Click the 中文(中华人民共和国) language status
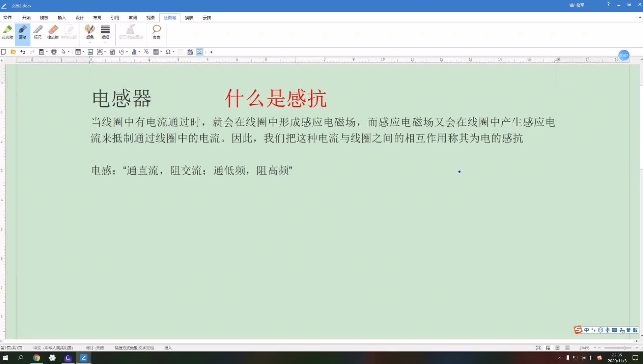This screenshot has height=364, width=643. [x=53, y=348]
